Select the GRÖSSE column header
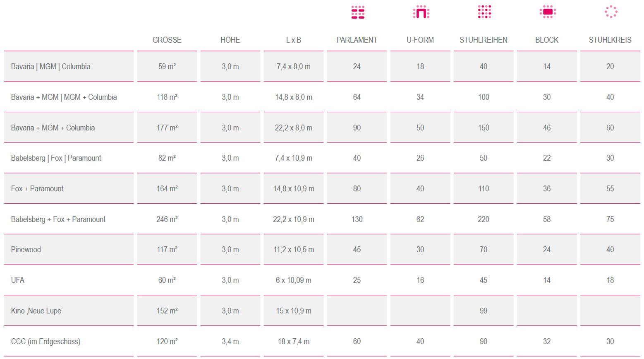 pos(167,40)
